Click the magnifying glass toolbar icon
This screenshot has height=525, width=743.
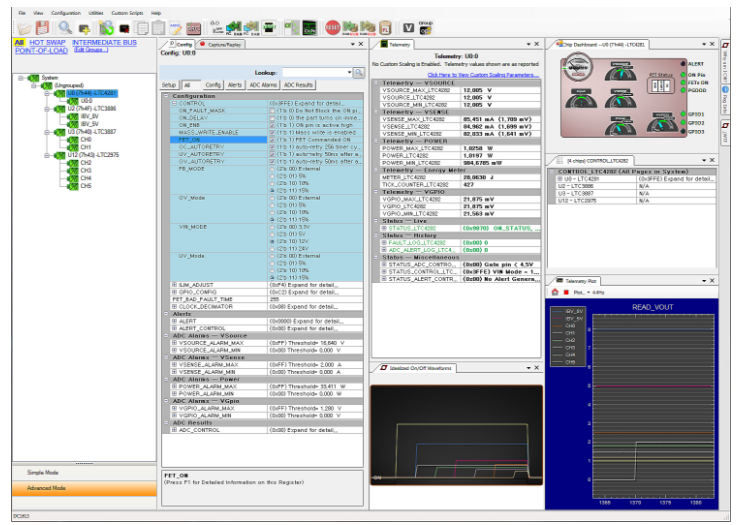click(x=65, y=28)
